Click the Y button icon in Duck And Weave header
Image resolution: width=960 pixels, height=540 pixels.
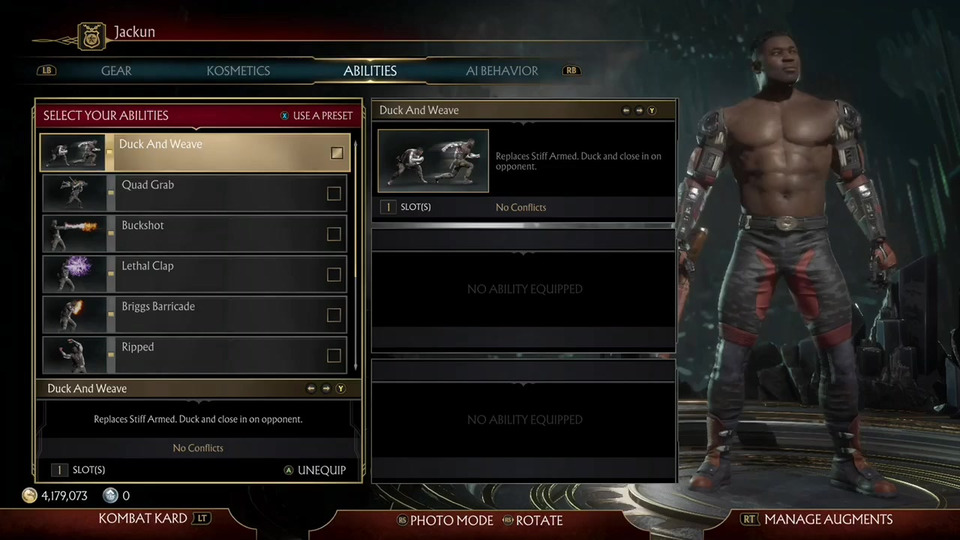[652, 111]
